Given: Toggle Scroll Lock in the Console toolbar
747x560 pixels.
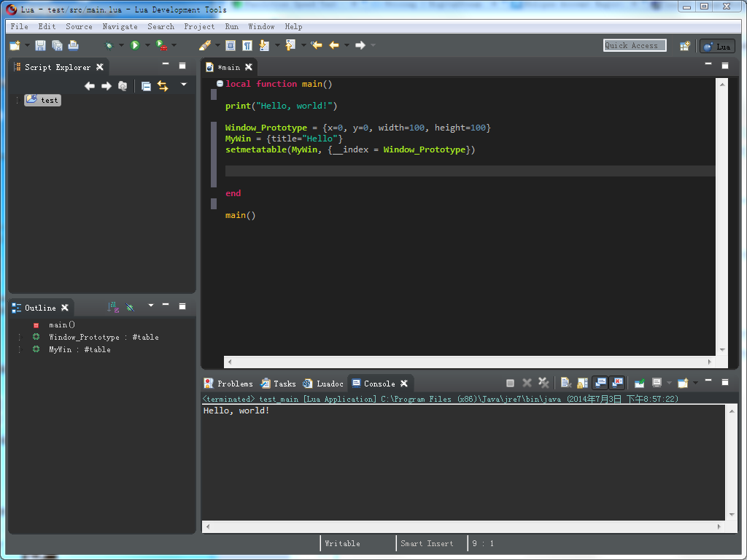Looking at the screenshot, I should pos(582,383).
